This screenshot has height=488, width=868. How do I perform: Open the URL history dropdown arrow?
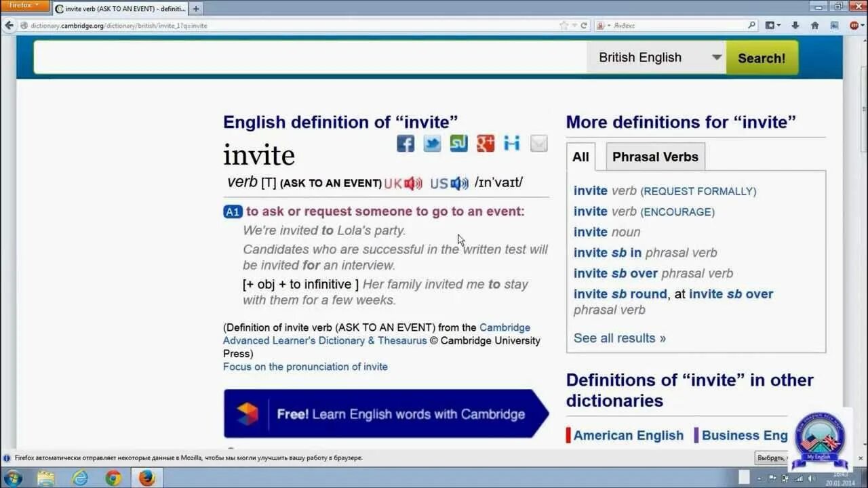click(574, 25)
